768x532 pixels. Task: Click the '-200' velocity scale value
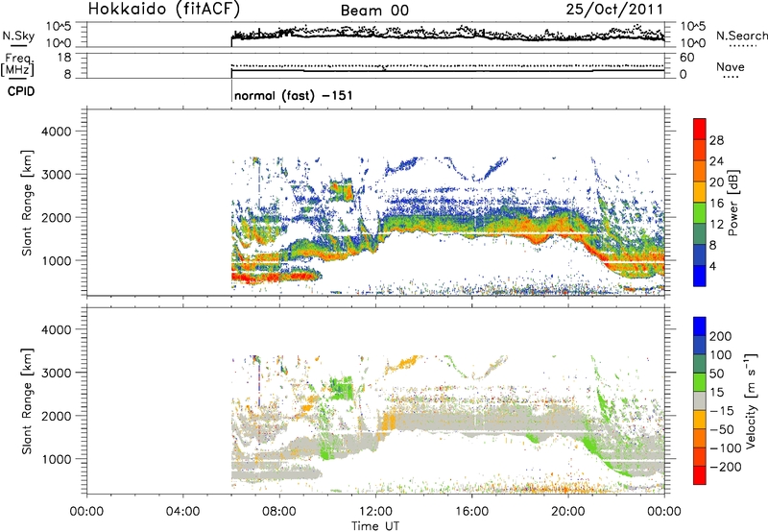click(726, 467)
